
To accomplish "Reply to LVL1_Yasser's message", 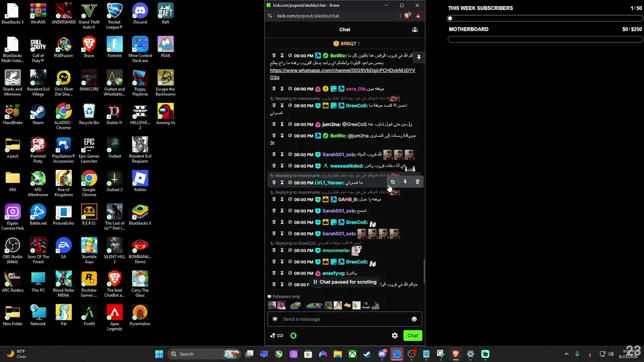I will click(x=392, y=182).
